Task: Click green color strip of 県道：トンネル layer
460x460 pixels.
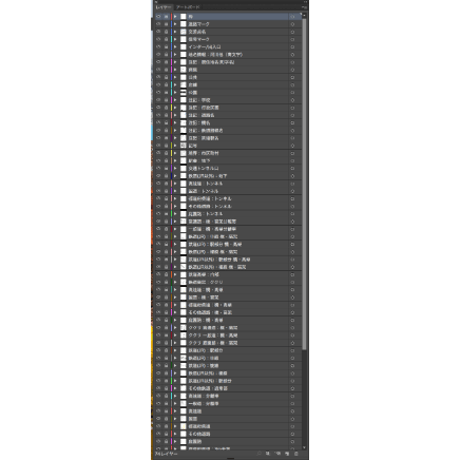Action: [171, 214]
